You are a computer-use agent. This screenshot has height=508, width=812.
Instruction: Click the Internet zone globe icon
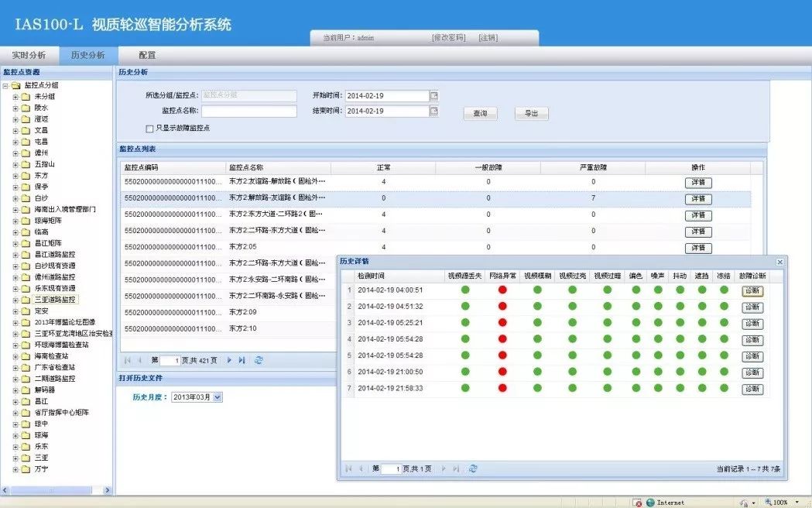click(650, 503)
